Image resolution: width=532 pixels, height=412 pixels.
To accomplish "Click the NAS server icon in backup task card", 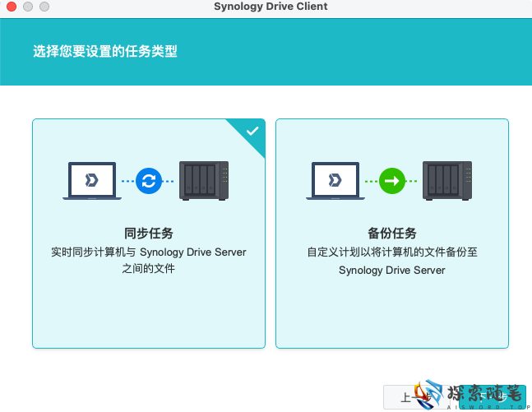I will point(447,181).
